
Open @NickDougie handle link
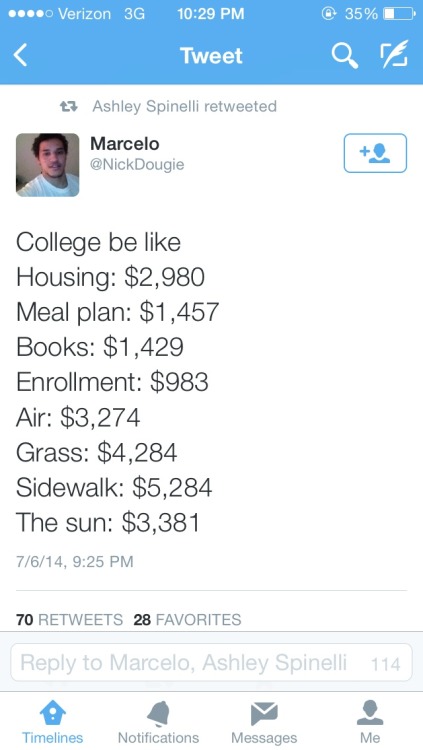137,165
